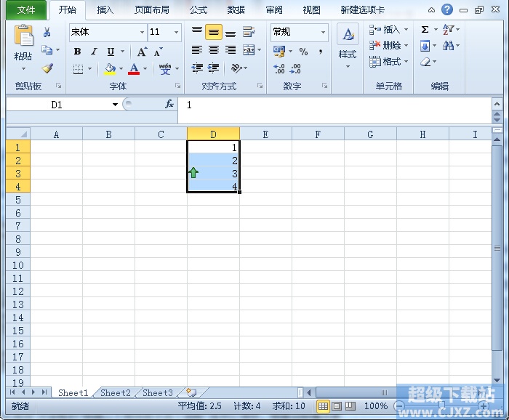This screenshot has width=509, height=420.
Task: Select the column F header
Action: click(318, 134)
